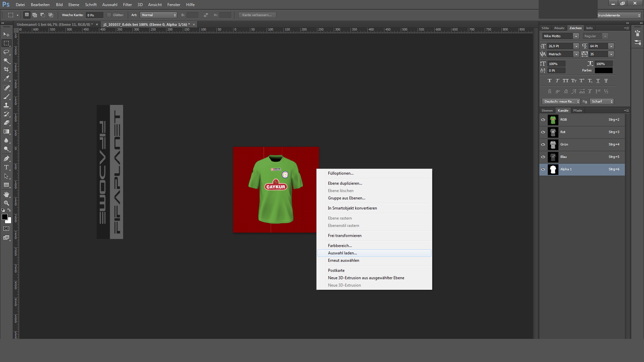Select the Magic Wand tool
644x362 pixels.
[6, 61]
